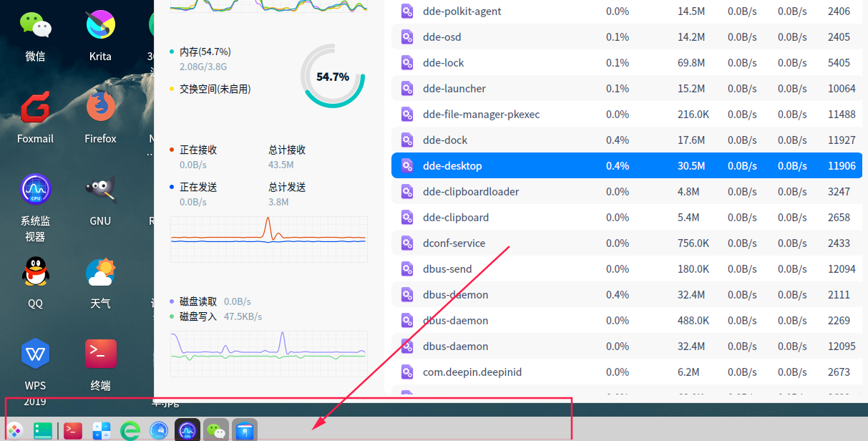The width and height of the screenshot is (868, 441).
Task: Select the com.deepin.deepinid process name
Action: click(472, 372)
